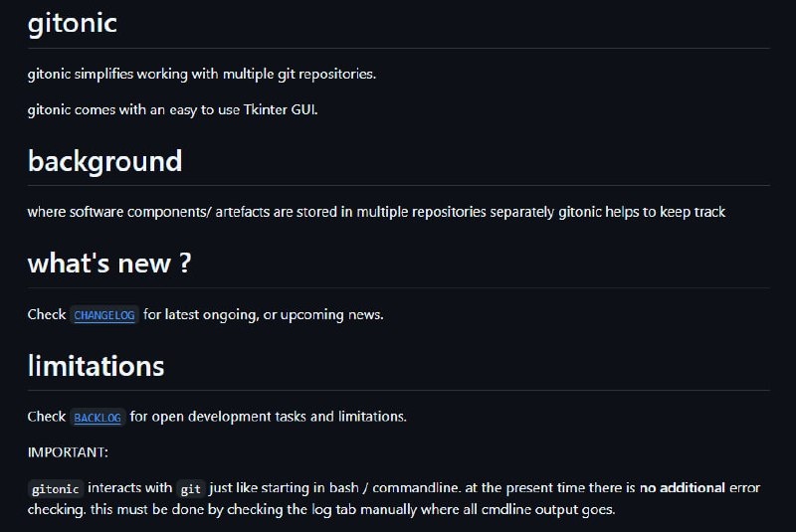Viewport: 796px width, 532px height.
Task: Click the bold "no additional" text
Action: 682,488
